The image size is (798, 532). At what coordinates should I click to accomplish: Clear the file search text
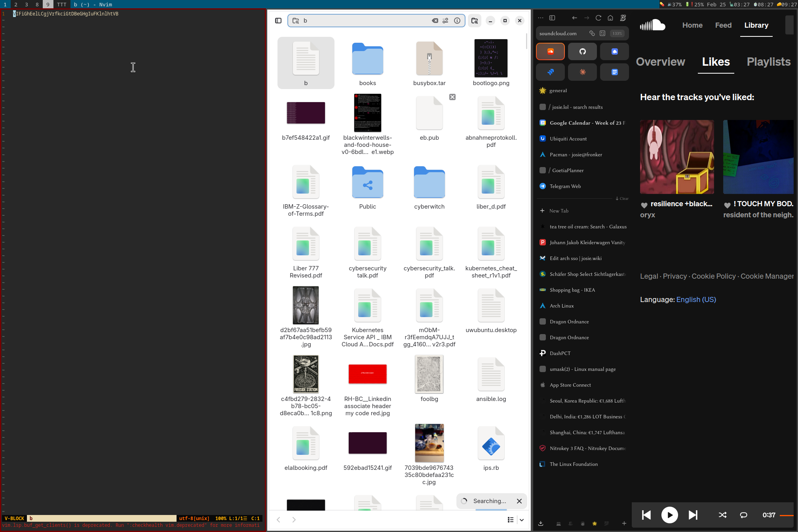coord(435,21)
